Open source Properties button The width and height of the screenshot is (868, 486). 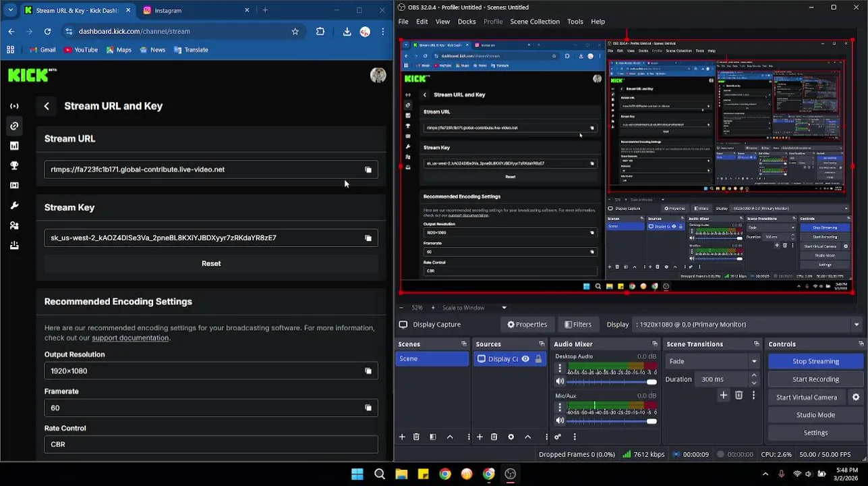(x=527, y=325)
